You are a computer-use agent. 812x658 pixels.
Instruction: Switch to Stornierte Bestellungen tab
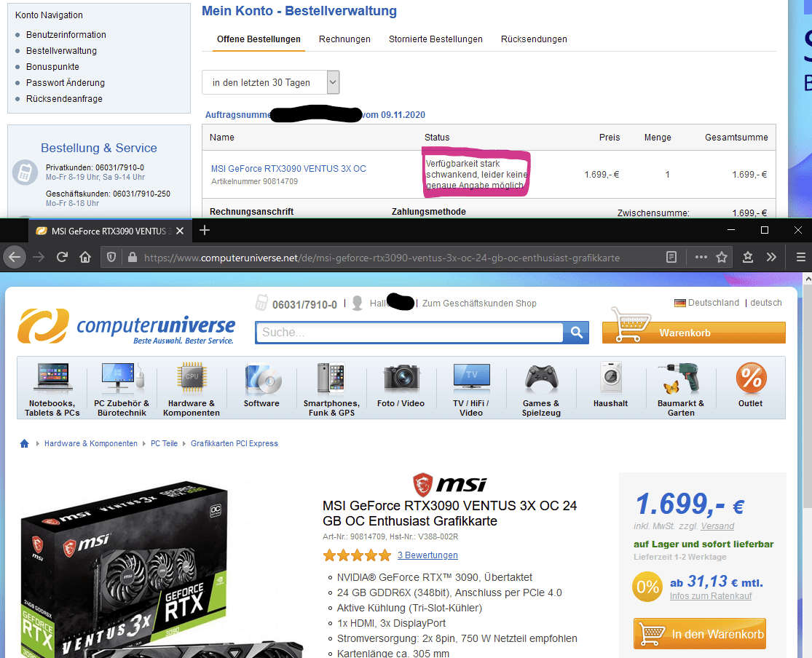pos(435,39)
